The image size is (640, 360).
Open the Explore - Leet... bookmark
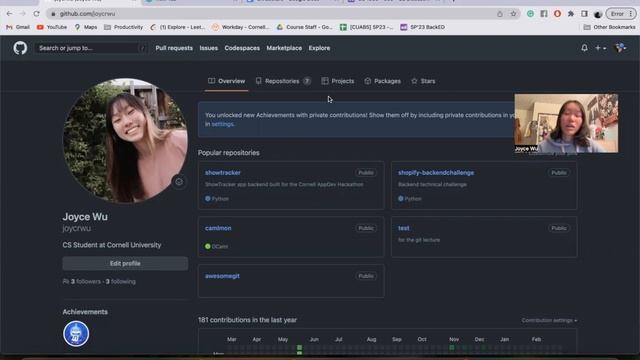(178, 27)
